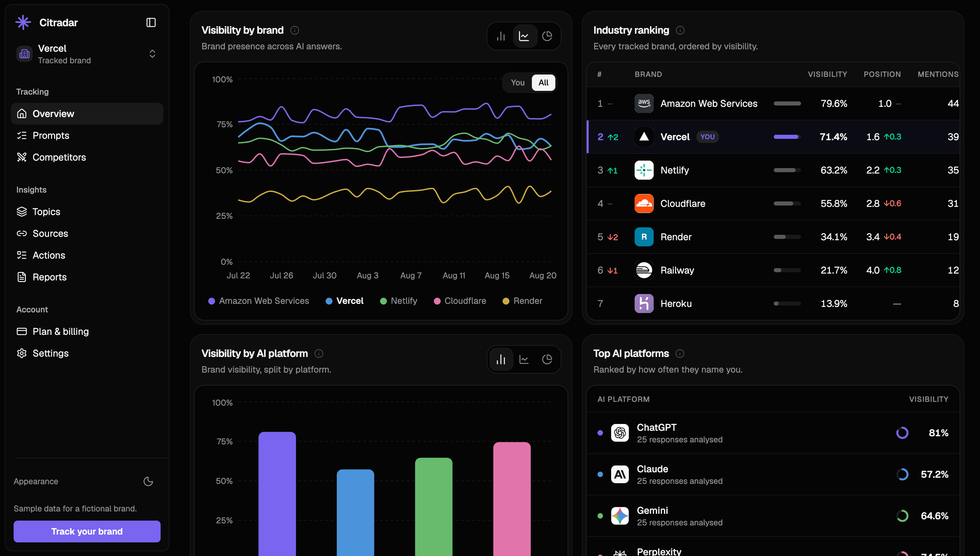Image resolution: width=980 pixels, height=556 pixels.
Task: Toggle Render legend entry
Action: click(x=522, y=301)
